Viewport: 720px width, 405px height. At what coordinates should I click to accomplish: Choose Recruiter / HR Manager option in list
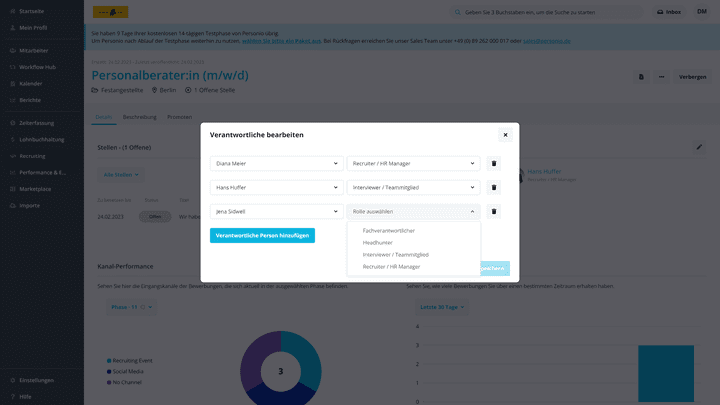pyautogui.click(x=391, y=266)
